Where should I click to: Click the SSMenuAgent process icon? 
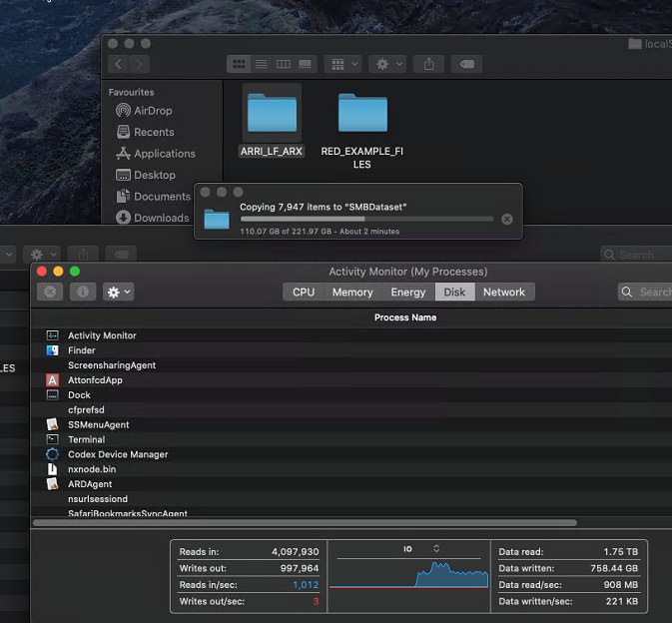tap(52, 424)
